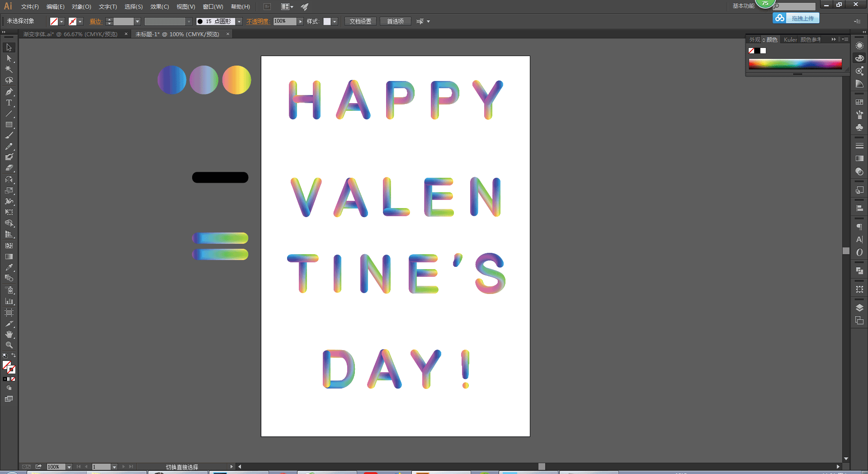
Task: Select the Eyedropper tool
Action: (9, 267)
